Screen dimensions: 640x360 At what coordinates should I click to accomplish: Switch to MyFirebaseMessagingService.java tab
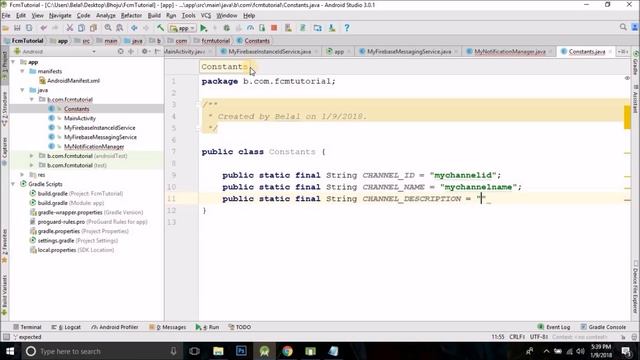coord(409,51)
